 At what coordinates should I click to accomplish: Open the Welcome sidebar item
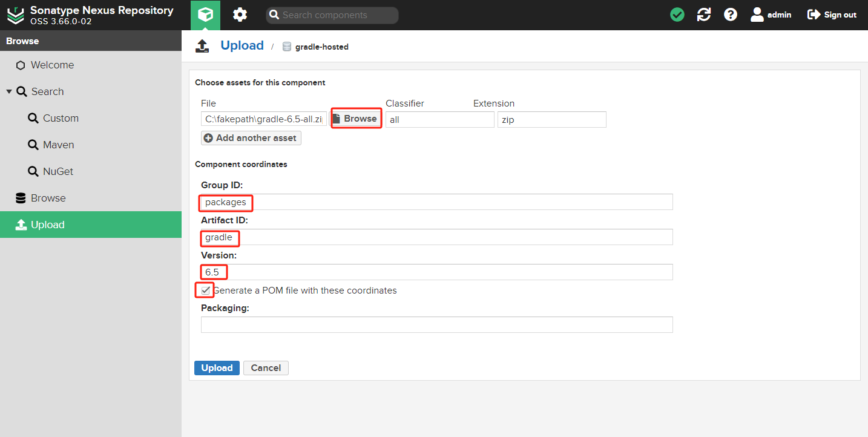pyautogui.click(x=52, y=65)
